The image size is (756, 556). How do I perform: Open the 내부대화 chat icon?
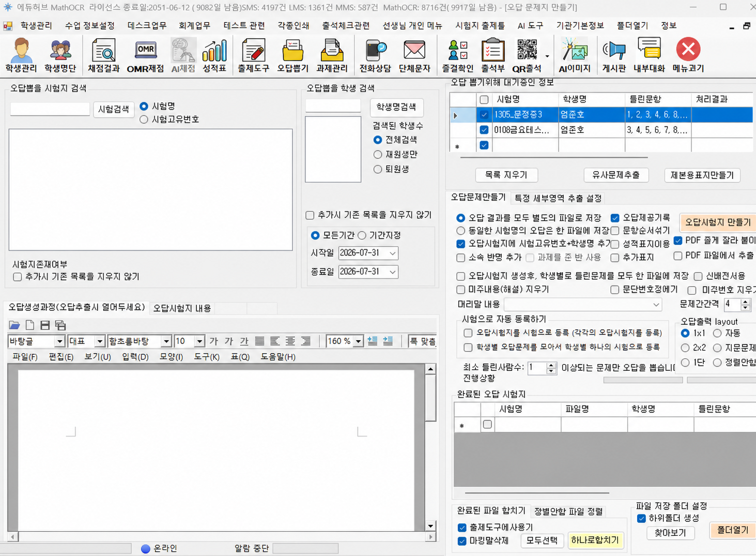tap(649, 55)
